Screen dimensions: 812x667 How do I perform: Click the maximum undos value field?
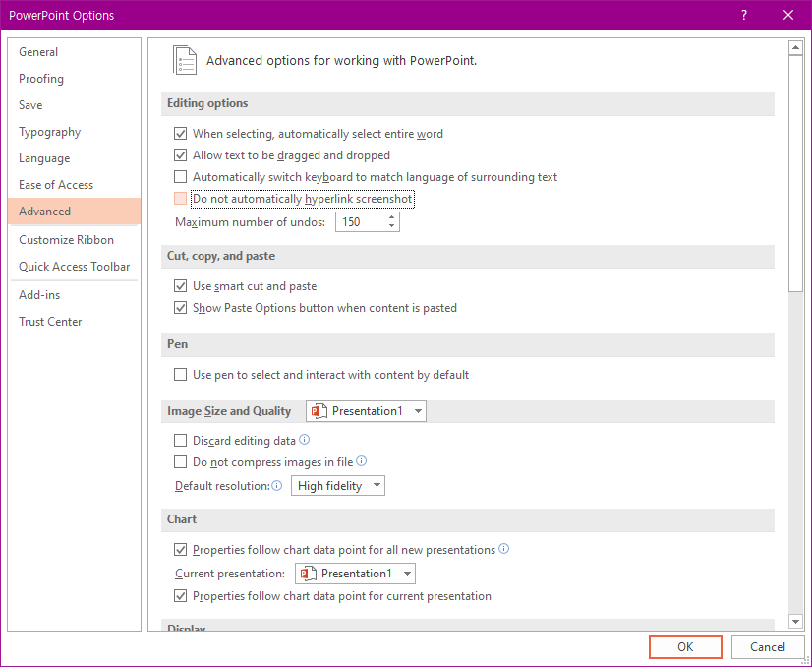(x=361, y=222)
